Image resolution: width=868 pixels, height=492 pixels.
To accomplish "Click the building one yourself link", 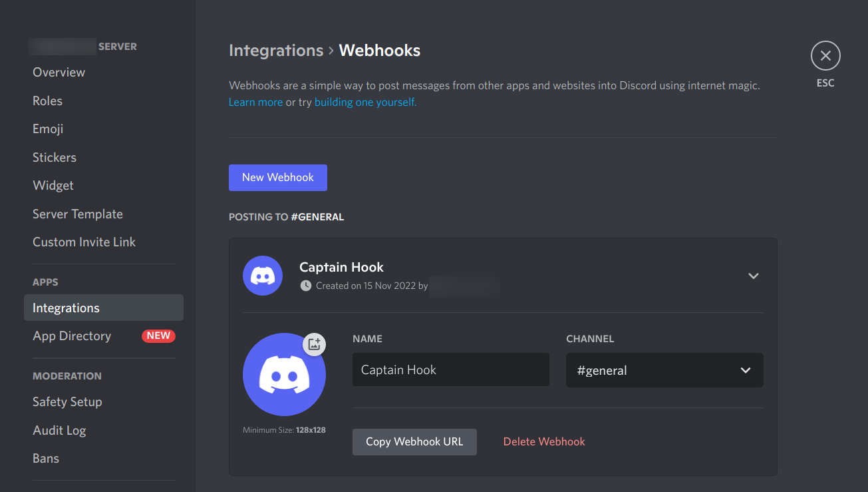I will [x=364, y=101].
